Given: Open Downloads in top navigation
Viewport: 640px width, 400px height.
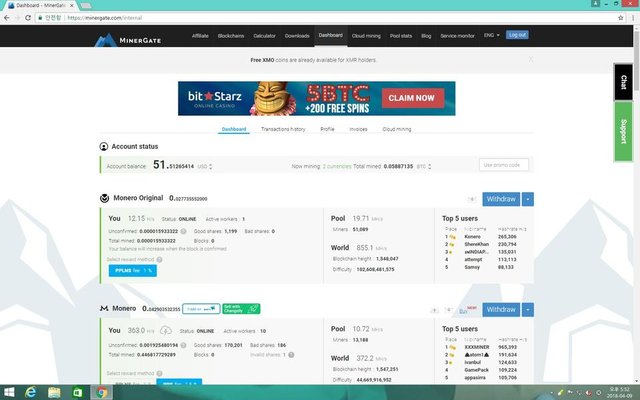Looking at the screenshot, I should (x=297, y=36).
